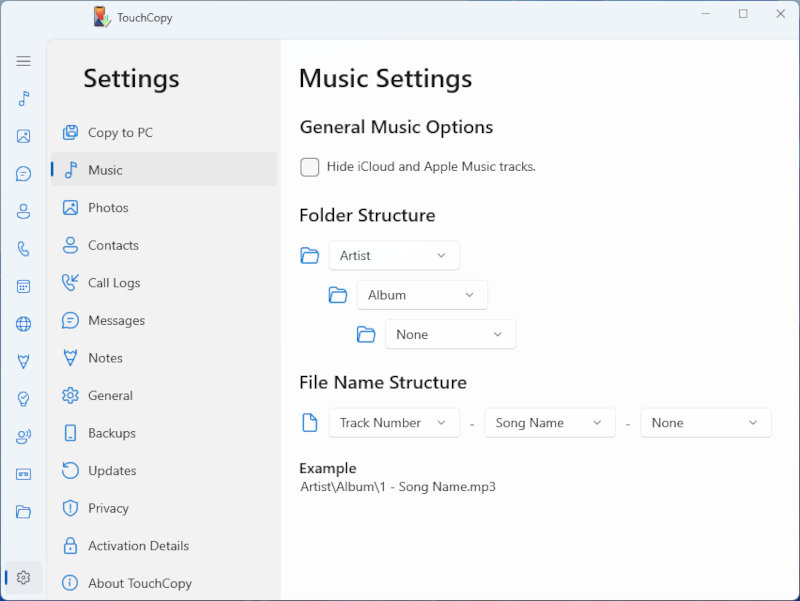Select Notes settings page
Image resolution: width=800 pixels, height=601 pixels.
pos(164,358)
